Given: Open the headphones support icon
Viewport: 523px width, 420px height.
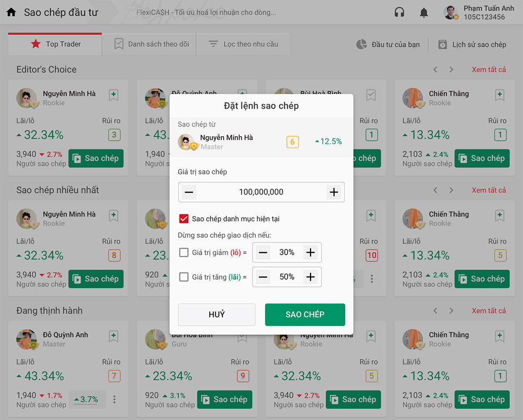Looking at the screenshot, I should (x=399, y=13).
